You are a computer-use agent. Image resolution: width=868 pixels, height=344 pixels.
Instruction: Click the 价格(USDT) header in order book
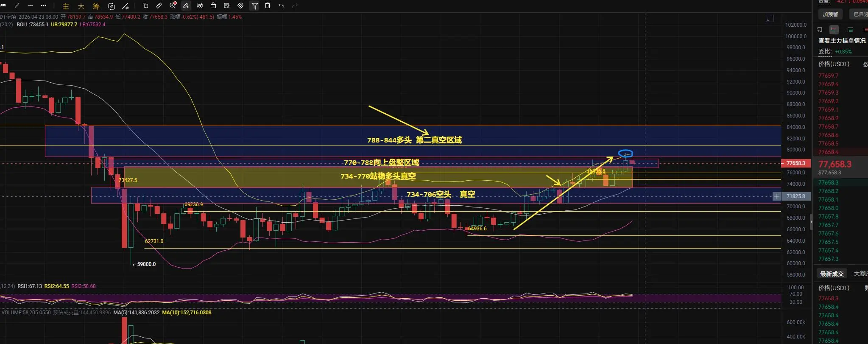(834, 64)
